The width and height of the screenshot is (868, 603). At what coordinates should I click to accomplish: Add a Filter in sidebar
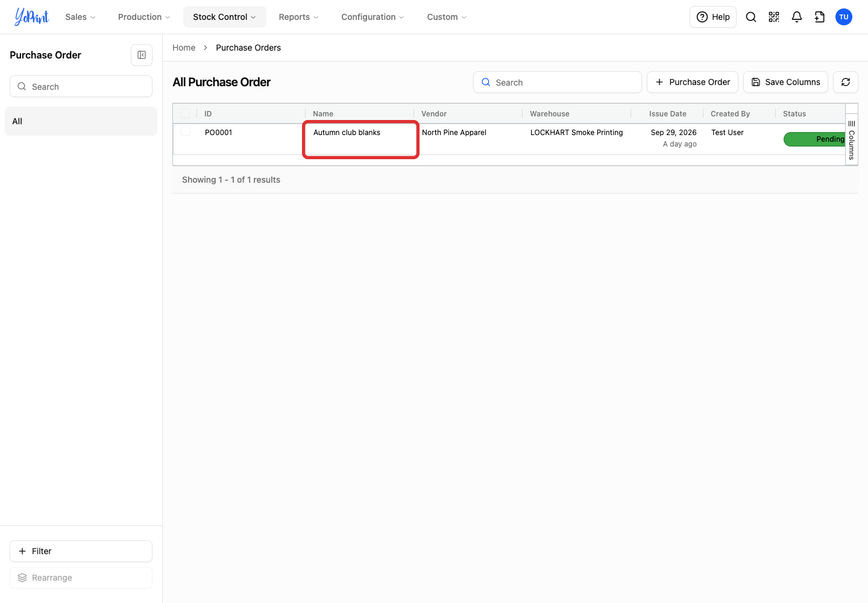pos(81,551)
